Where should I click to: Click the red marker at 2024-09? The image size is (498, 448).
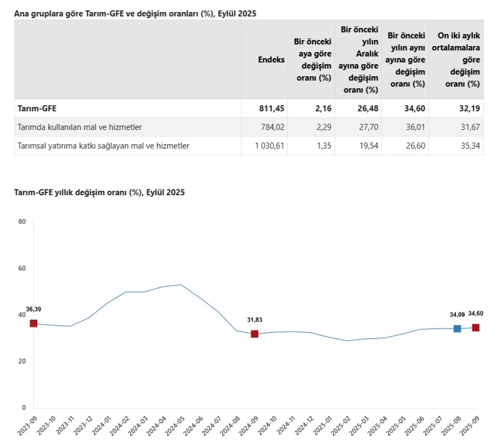(254, 334)
